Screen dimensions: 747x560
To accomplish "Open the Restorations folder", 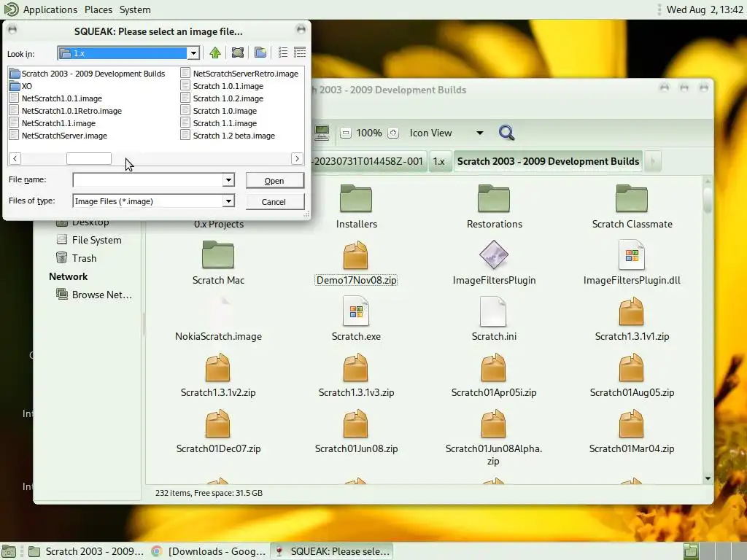I will 494,206.
